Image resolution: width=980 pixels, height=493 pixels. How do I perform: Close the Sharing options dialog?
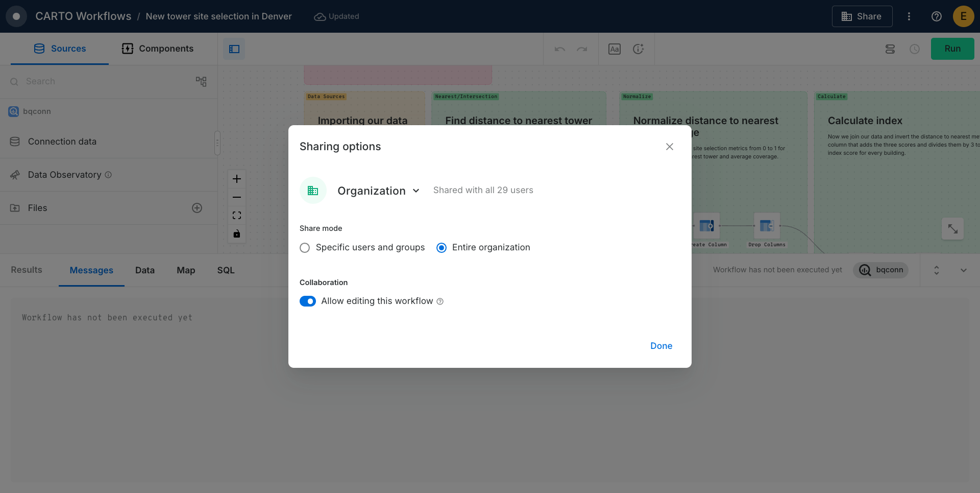point(670,147)
